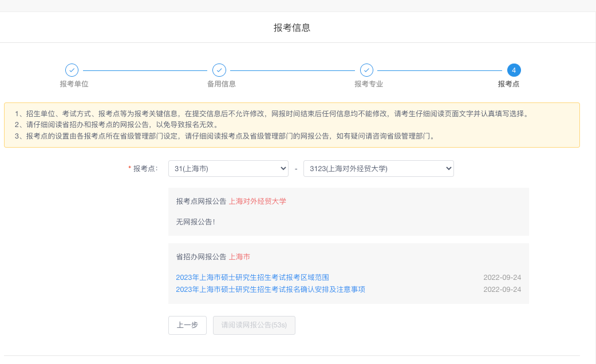Open the 31(上海市) province dropdown
This screenshot has width=596, height=364.
[228, 168]
